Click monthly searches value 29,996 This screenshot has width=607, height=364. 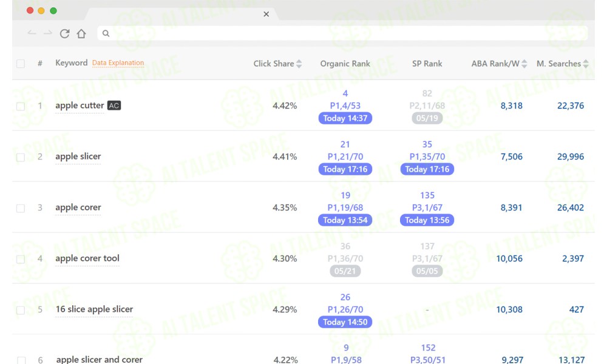(x=571, y=157)
